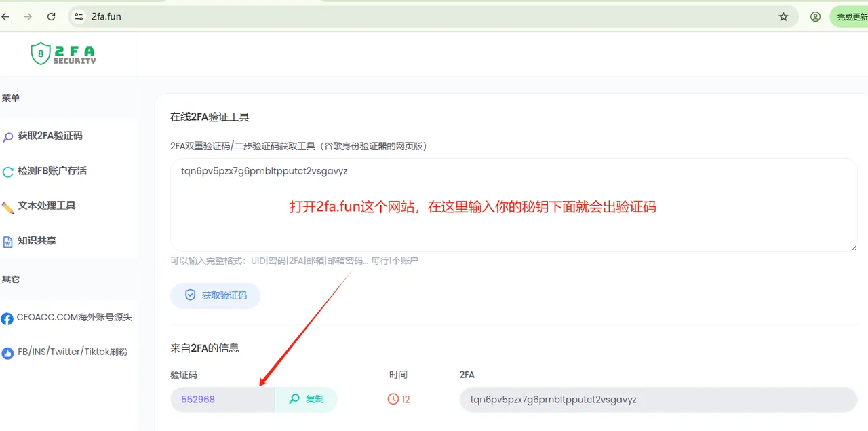
Task: Open 文本处理工具 menu item
Action: coord(47,206)
